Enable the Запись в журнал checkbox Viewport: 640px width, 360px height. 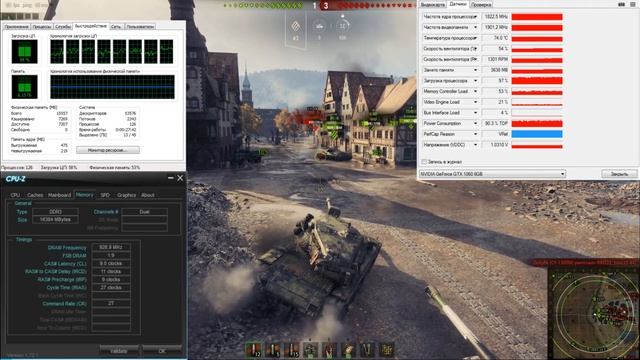[x=424, y=162]
